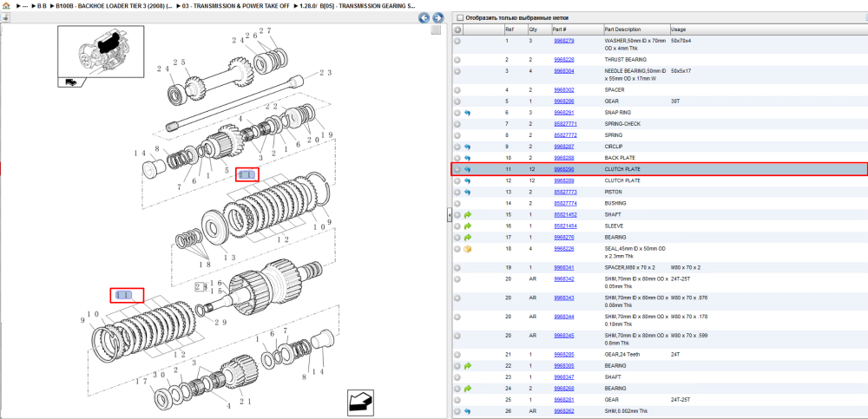This screenshot has width=868, height=419.
Task: Open breadcrumb '1.28.0/ B[05] - TRANSMISSION GEARING'
Action: tap(358, 5)
